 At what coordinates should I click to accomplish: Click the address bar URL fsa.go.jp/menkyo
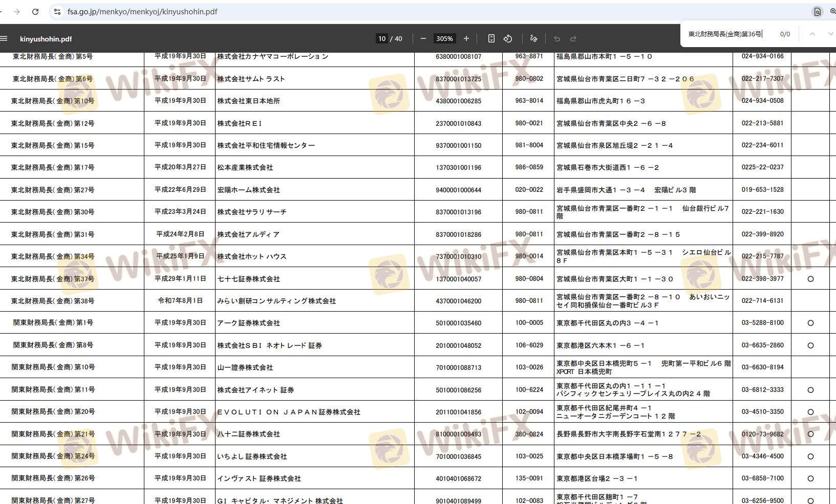click(142, 11)
